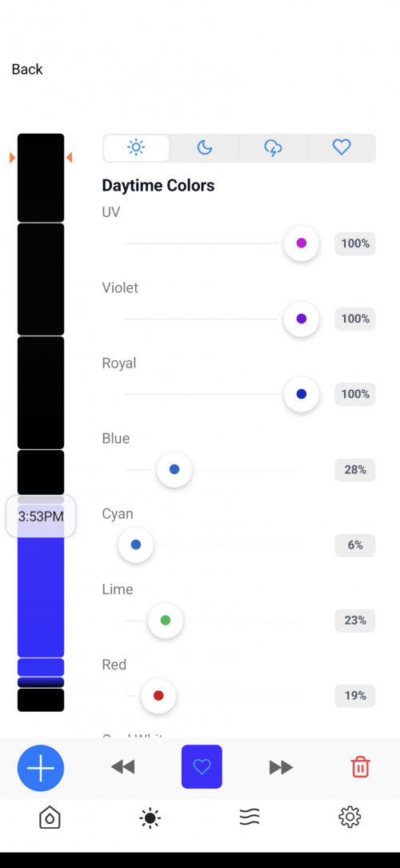The height and width of the screenshot is (868, 400).
Task: Click the UV slider magenta handle
Action: 302,243
